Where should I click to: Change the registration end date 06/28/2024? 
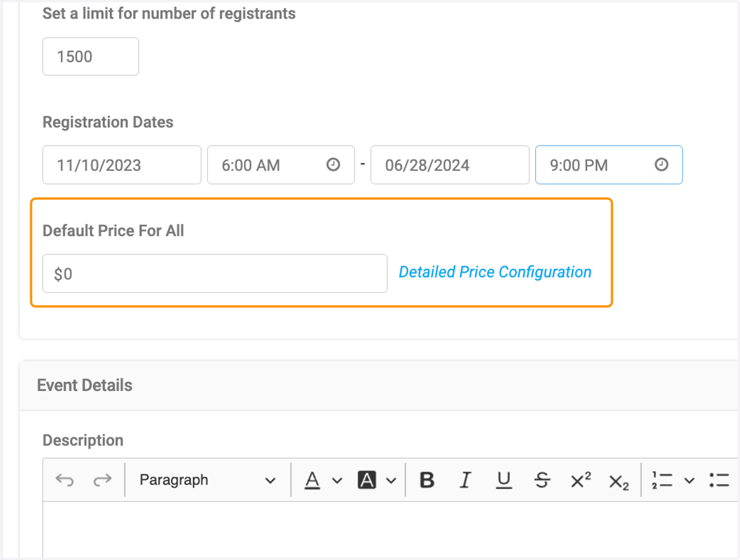(450, 165)
